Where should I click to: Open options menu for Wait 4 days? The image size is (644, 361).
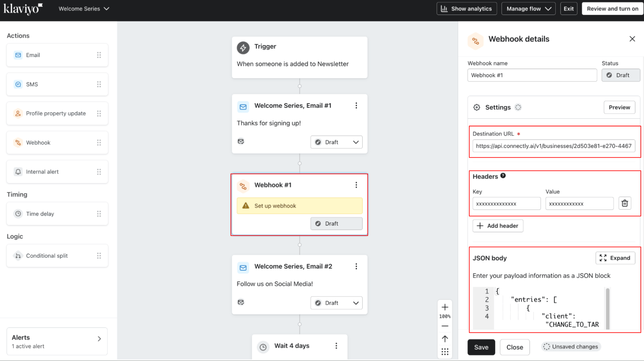[x=336, y=346]
